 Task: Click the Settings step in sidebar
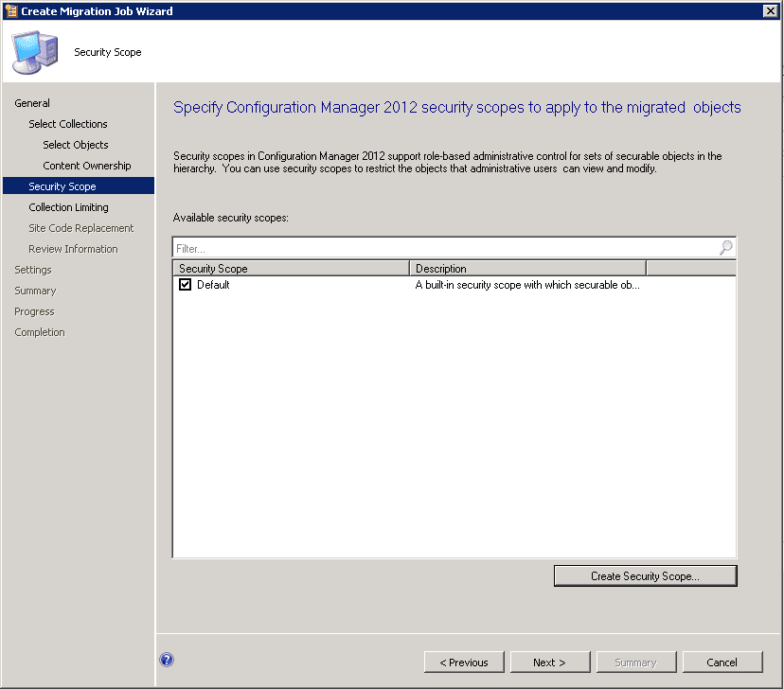(33, 270)
